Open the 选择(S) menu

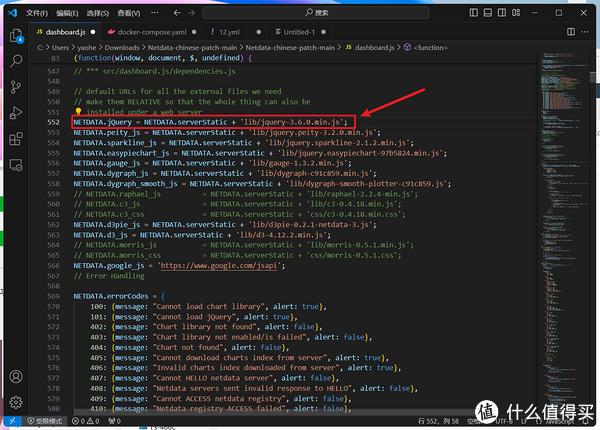click(x=98, y=13)
